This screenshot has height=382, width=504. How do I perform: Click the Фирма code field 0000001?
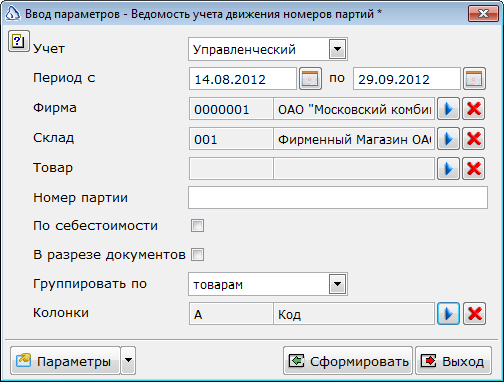pyautogui.click(x=231, y=109)
